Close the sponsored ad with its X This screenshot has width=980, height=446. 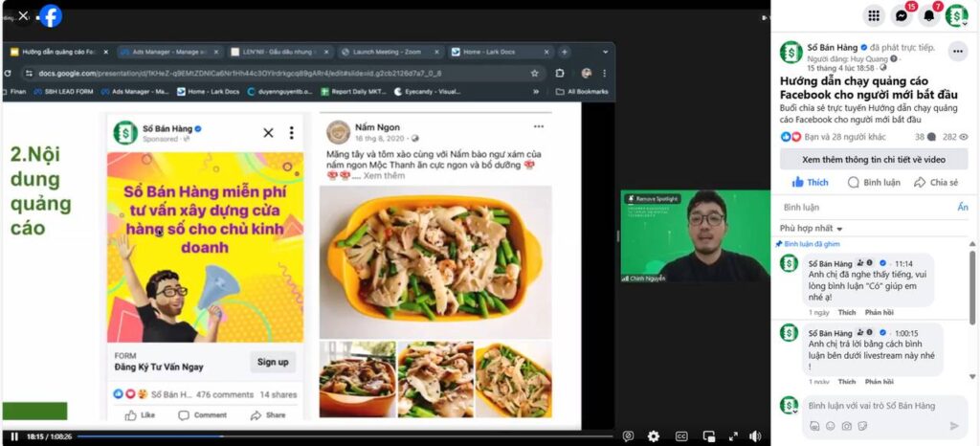268,133
